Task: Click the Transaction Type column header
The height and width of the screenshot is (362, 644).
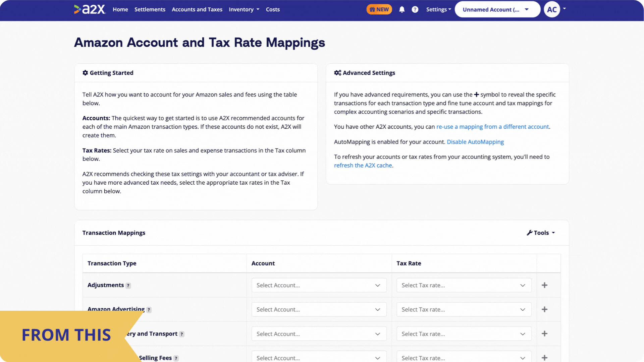Action: pyautogui.click(x=112, y=263)
